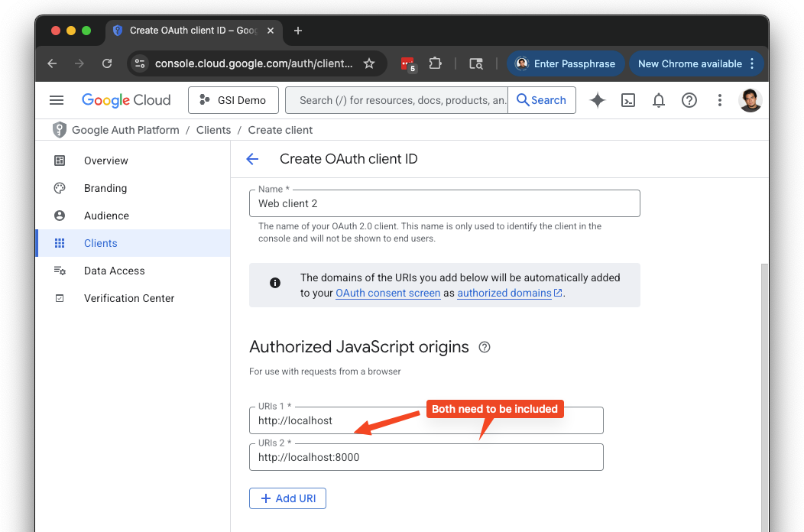Image resolution: width=804 pixels, height=532 pixels.
Task: Bookmark this page with the star icon
Action: pyautogui.click(x=369, y=63)
